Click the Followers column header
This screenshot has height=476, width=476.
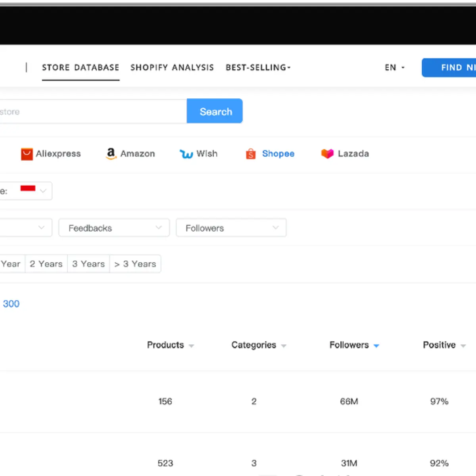(349, 345)
